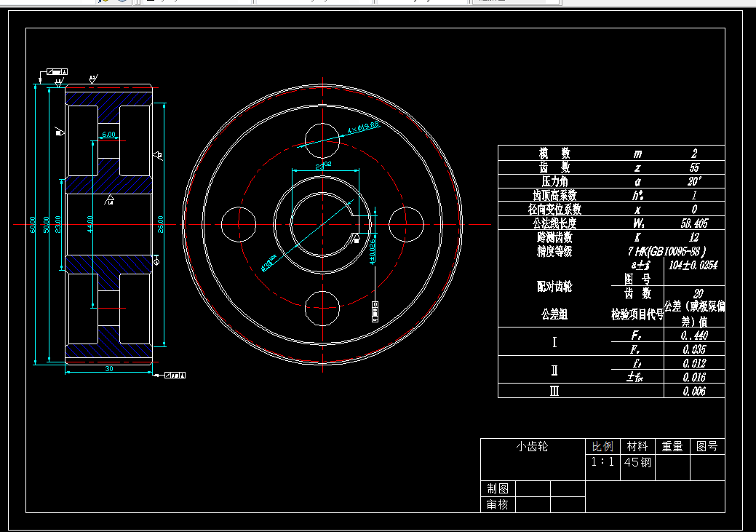Viewport: 756px width, 532px height.
Task: Click the material value 45钢
Action: (637, 462)
